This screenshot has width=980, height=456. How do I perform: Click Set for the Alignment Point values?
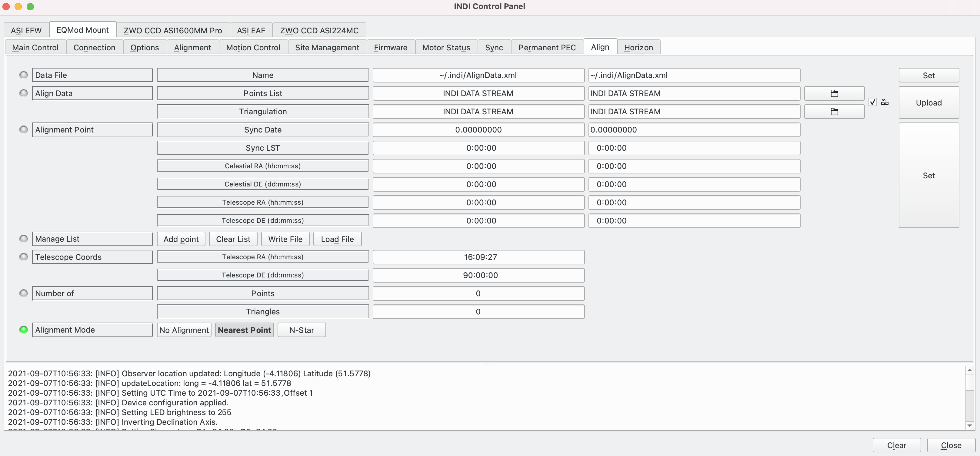[x=929, y=176]
